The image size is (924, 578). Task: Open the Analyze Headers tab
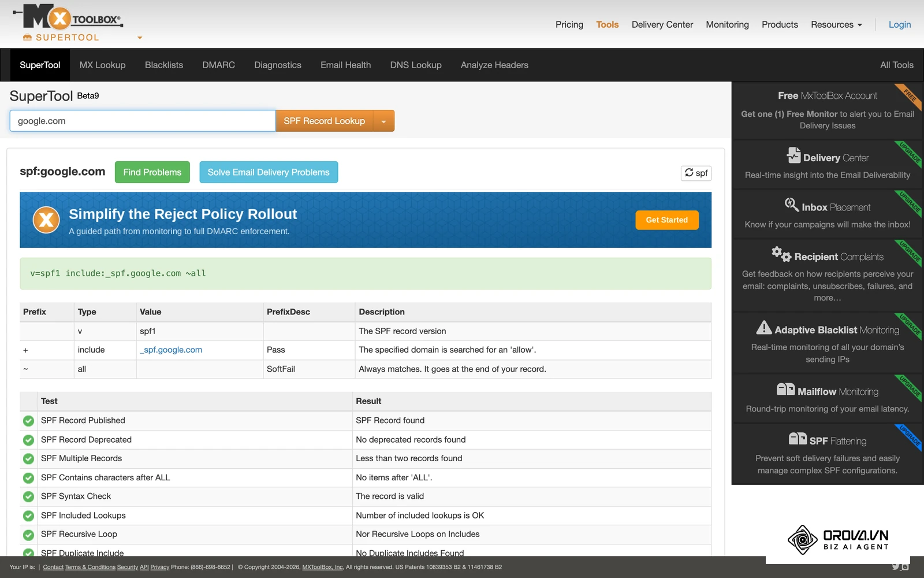(x=494, y=65)
